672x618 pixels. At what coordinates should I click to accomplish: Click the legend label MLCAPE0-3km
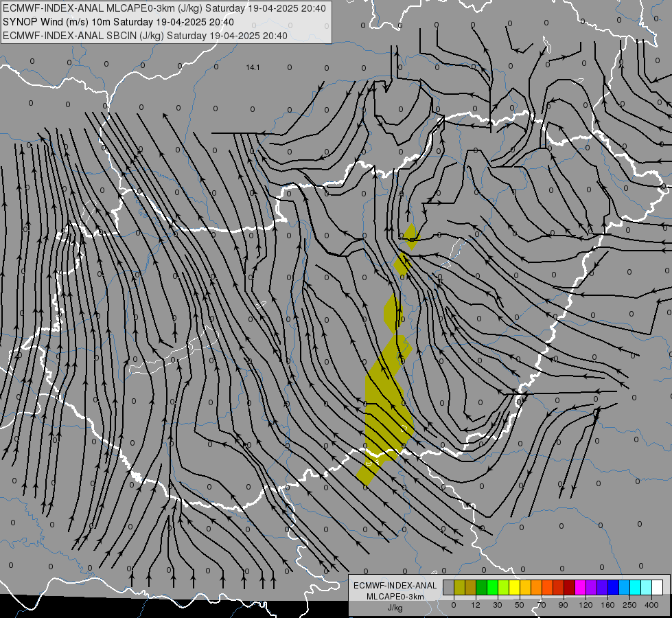pyautogui.click(x=395, y=597)
